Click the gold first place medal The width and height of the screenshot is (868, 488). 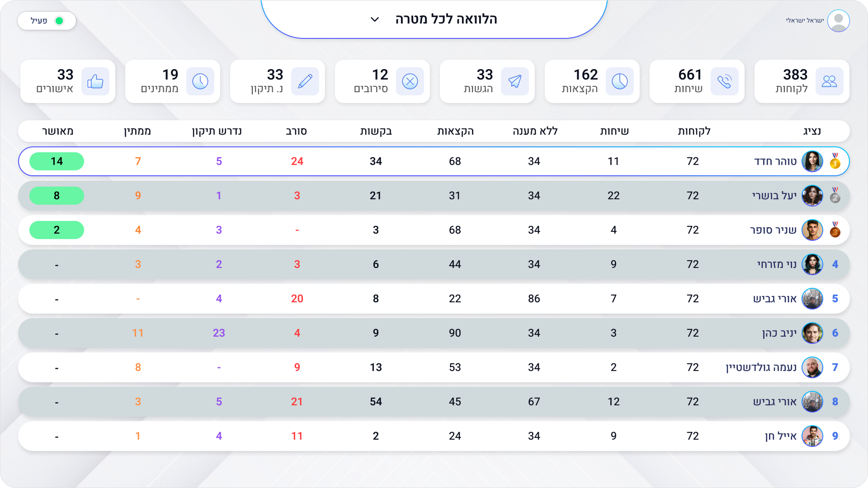(835, 161)
